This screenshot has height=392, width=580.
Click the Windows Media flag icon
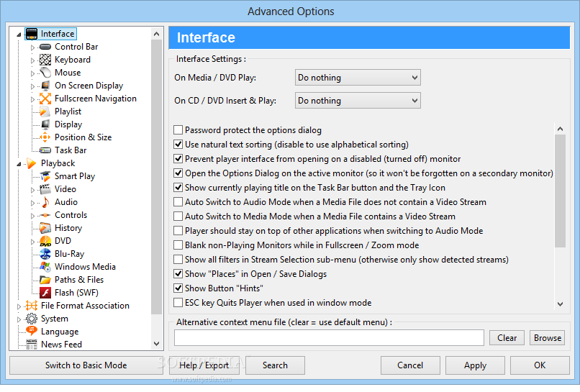click(x=45, y=267)
